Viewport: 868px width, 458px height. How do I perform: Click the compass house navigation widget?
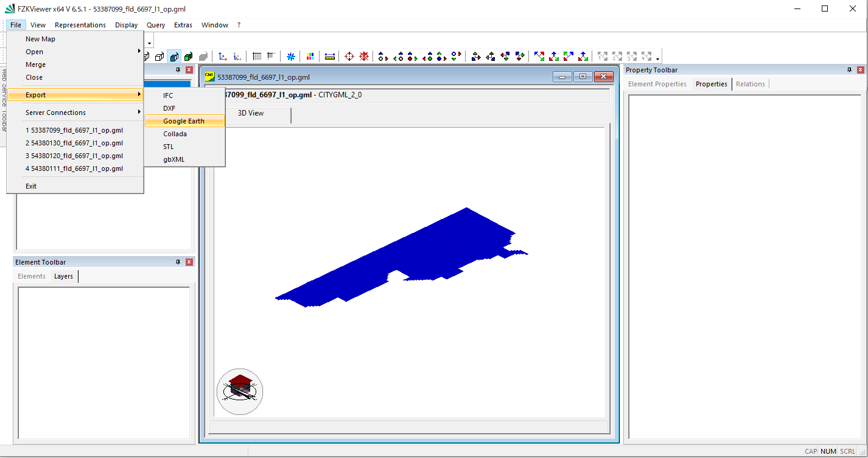[x=240, y=392]
